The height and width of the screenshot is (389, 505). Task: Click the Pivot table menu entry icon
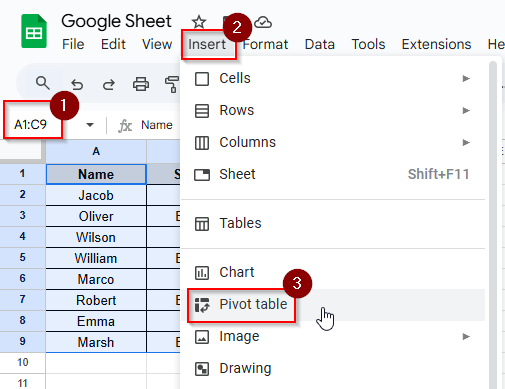pos(202,305)
